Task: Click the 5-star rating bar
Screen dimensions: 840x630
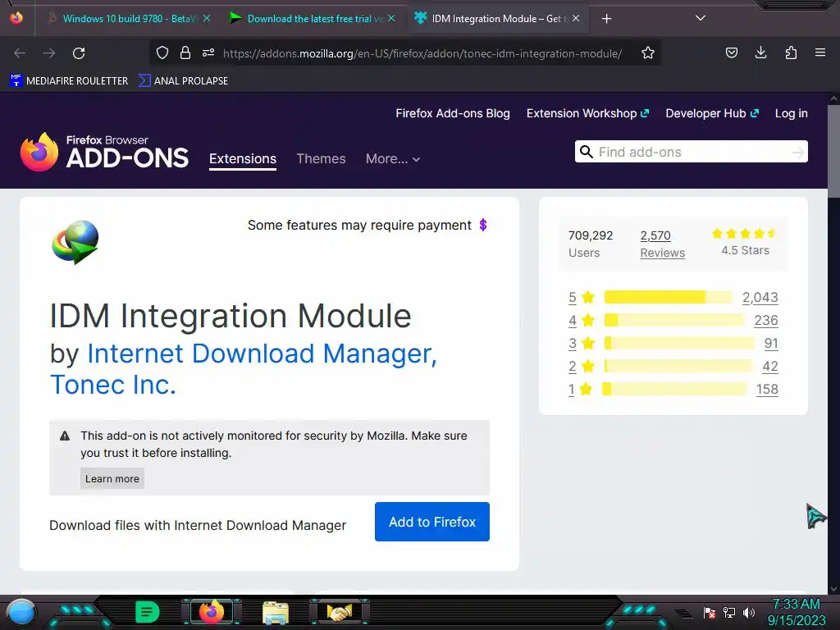Action: tap(668, 297)
